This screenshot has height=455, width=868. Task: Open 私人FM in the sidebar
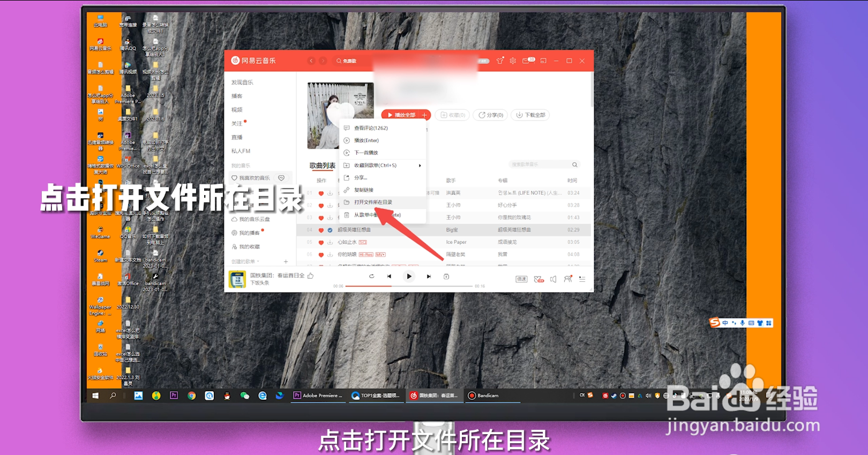coord(241,151)
